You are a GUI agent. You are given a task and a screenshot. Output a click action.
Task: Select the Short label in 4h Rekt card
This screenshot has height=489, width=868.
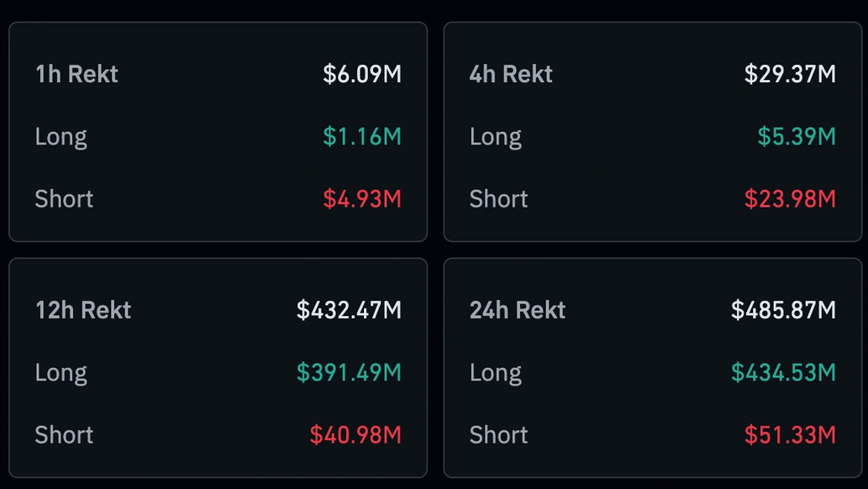(498, 199)
